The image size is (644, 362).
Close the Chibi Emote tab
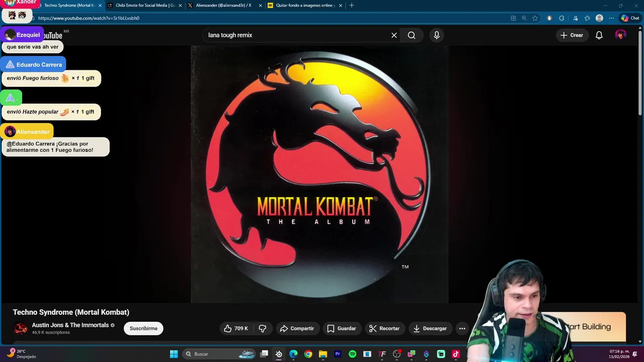(180, 6)
